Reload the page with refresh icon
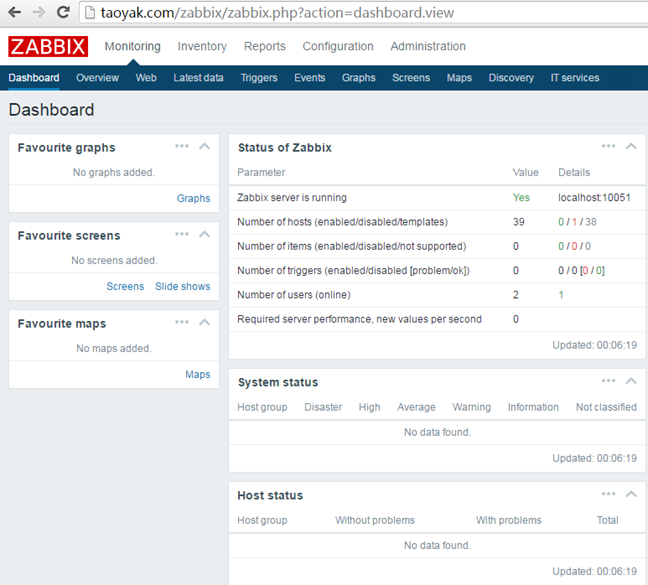Viewport: 648px width, 585px height. 63,12
